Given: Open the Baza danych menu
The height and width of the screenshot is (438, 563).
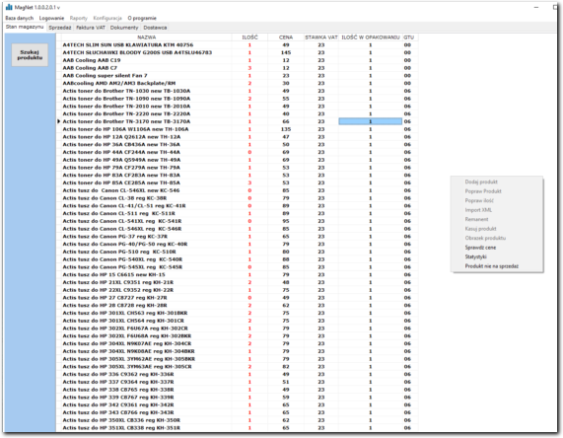Looking at the screenshot, I should click(19, 18).
